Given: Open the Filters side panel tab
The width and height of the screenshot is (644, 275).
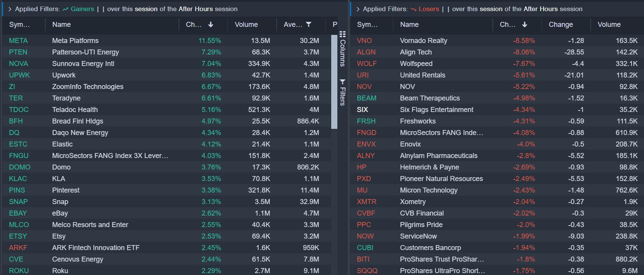Looking at the screenshot, I should pos(342,92).
